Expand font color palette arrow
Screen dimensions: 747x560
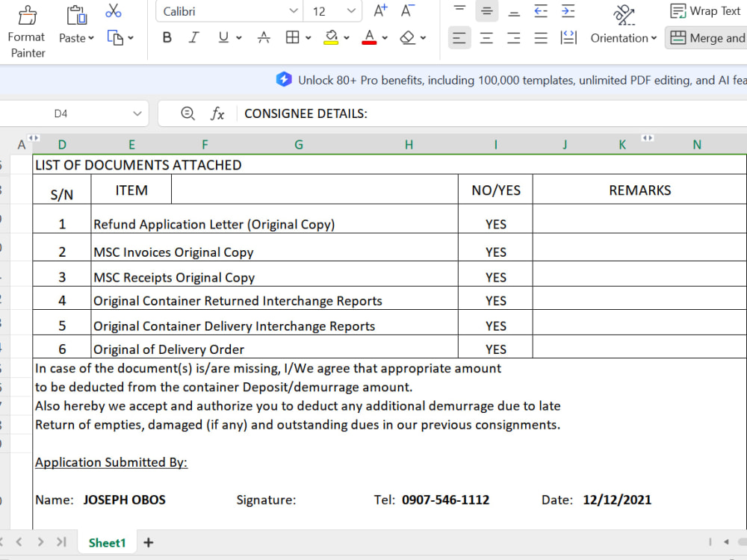pyautogui.click(x=385, y=37)
